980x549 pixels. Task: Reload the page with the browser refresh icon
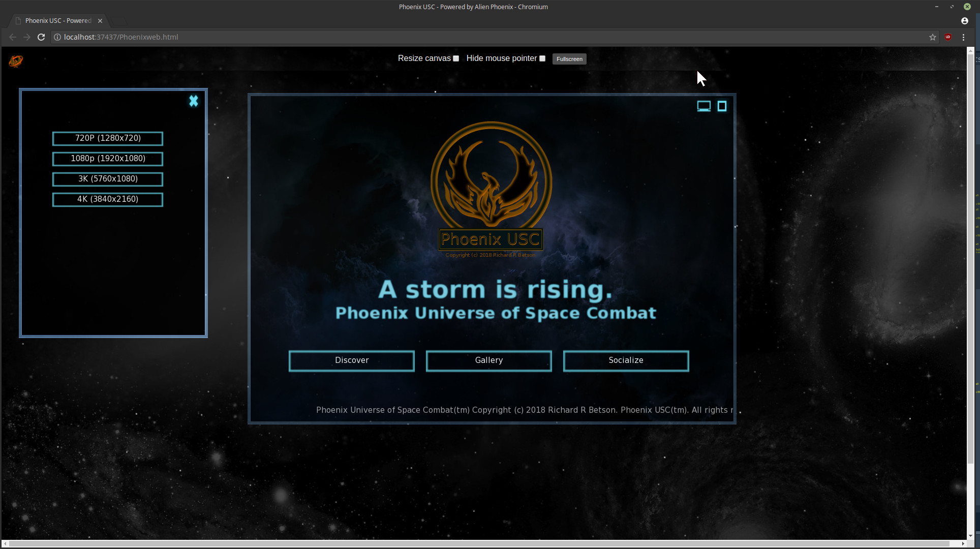[41, 37]
